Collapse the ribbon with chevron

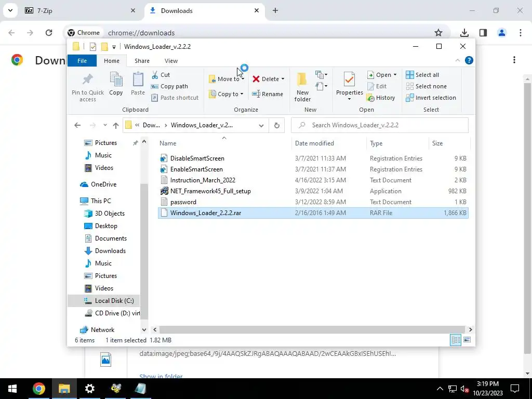pyautogui.click(x=457, y=60)
